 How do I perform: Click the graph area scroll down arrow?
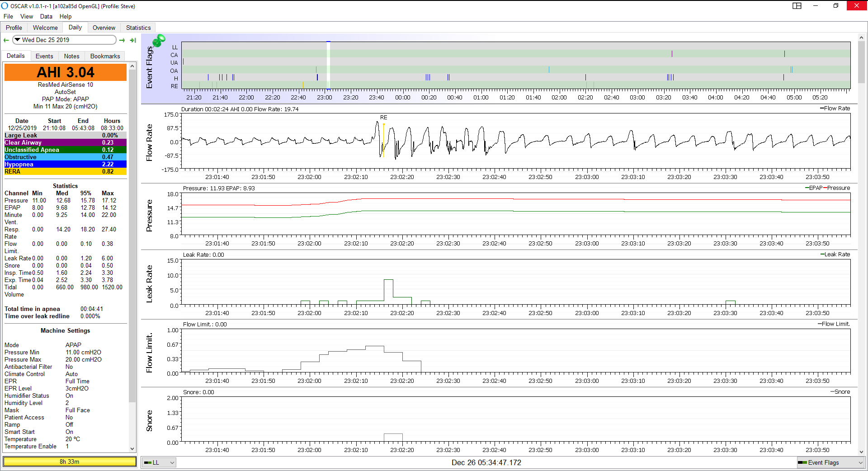pyautogui.click(x=861, y=452)
